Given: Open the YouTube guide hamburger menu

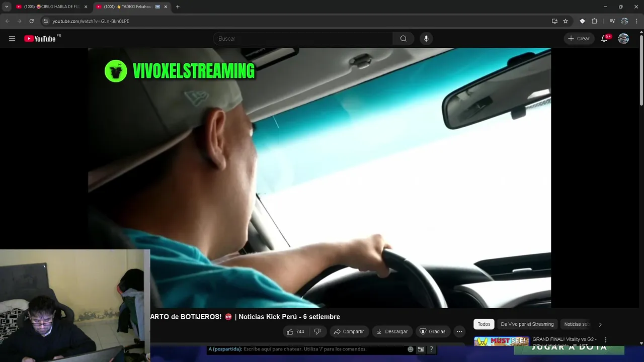Looking at the screenshot, I should click(x=12, y=39).
